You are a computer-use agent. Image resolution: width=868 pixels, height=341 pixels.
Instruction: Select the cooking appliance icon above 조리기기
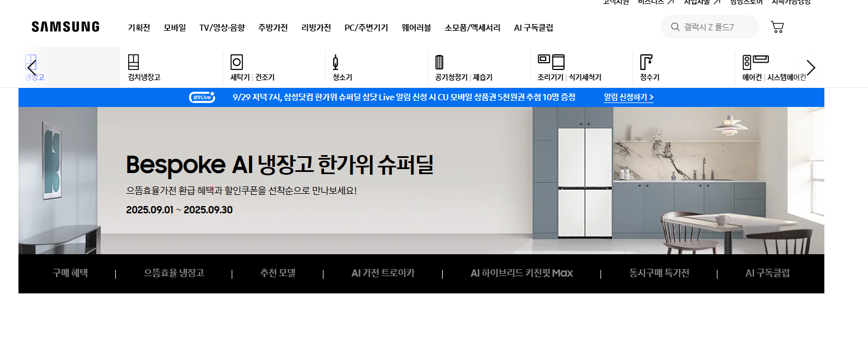[x=551, y=62]
